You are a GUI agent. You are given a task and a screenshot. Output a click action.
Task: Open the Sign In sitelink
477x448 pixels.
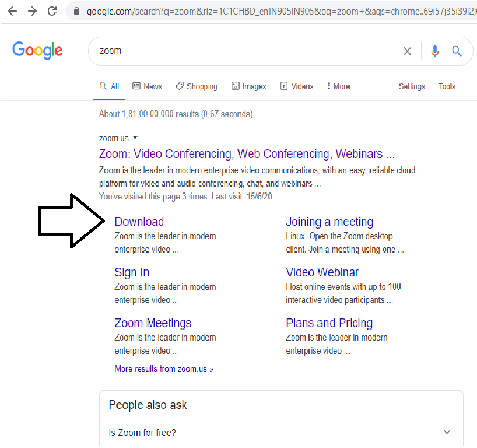coord(132,272)
